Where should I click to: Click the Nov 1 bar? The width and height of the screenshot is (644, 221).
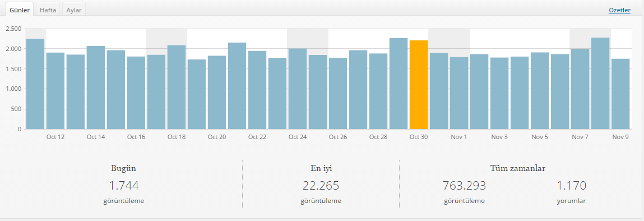click(459, 93)
